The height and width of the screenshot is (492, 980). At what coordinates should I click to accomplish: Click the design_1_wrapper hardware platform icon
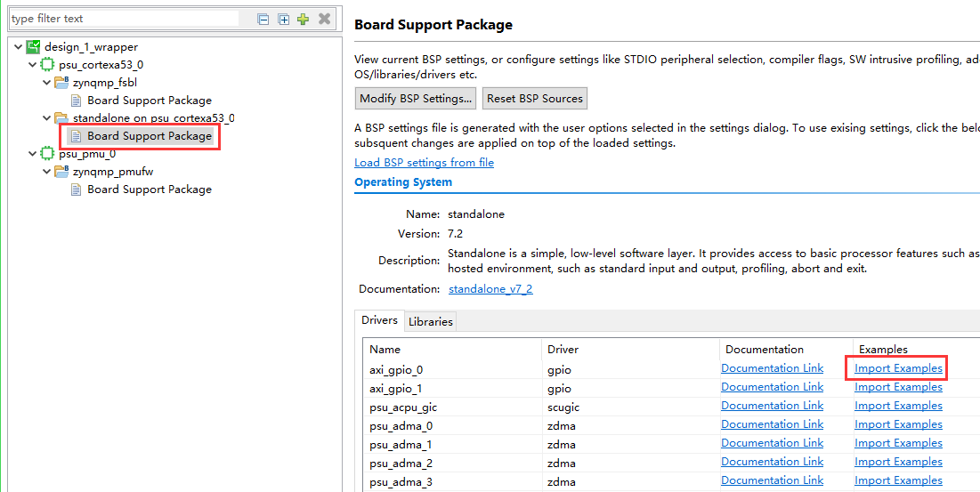(x=33, y=47)
